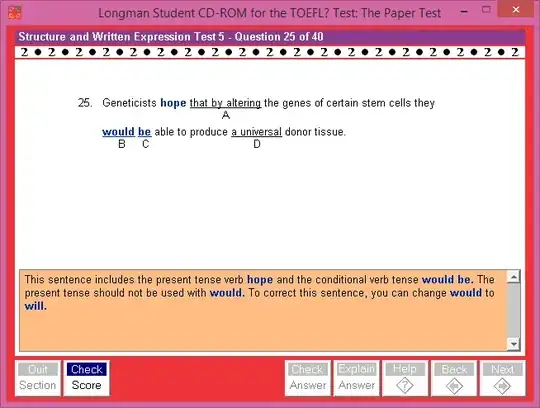Minimize the Longman TOEFL window

tap(464, 11)
